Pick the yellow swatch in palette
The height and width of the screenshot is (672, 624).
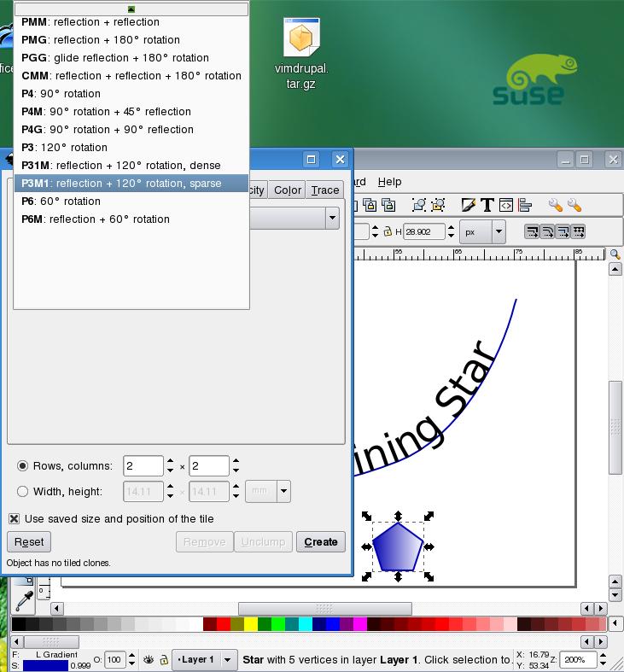click(x=251, y=624)
